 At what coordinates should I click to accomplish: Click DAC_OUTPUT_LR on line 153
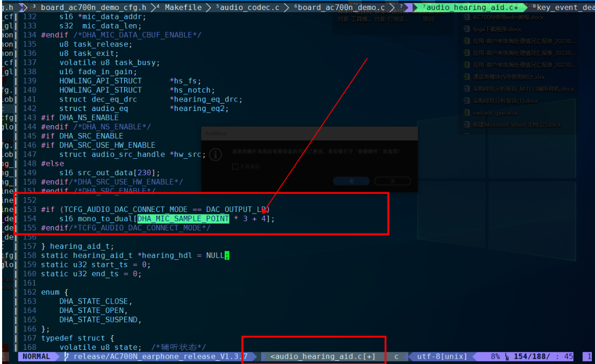point(236,209)
